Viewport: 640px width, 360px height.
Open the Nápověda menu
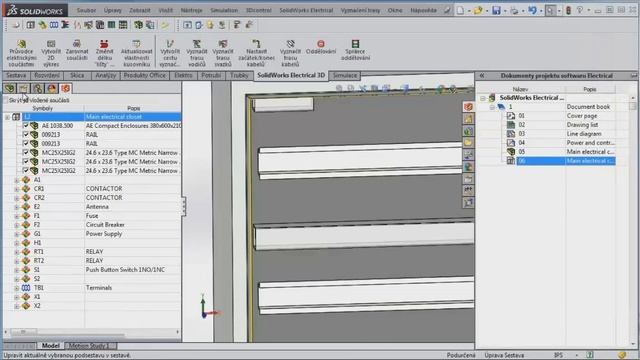point(423,10)
